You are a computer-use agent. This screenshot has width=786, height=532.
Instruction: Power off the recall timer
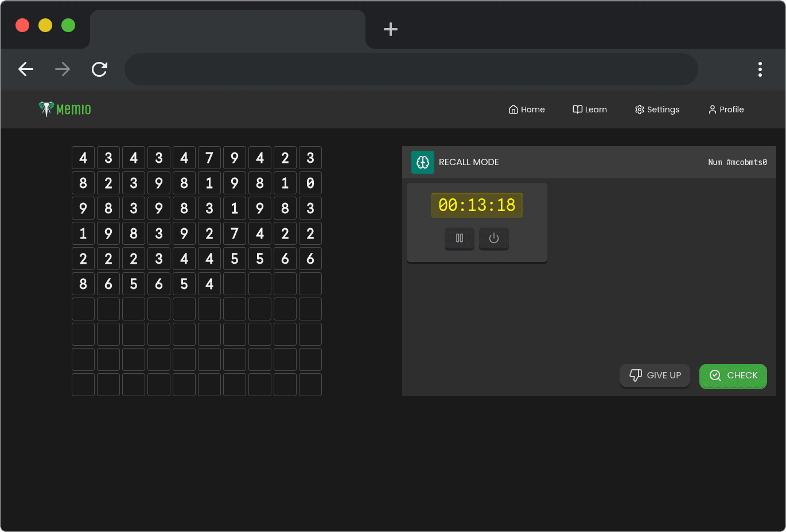(x=493, y=238)
